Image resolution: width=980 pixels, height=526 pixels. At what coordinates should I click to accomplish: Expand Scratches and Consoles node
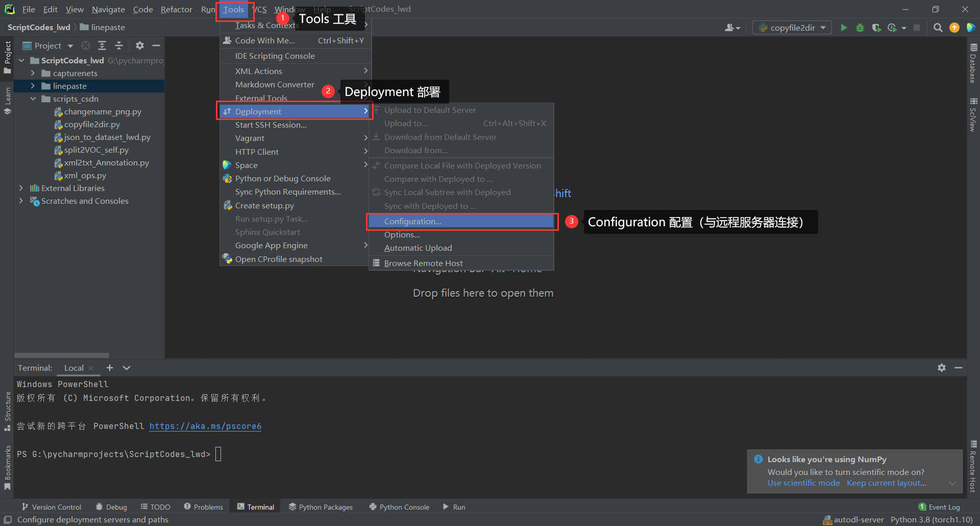point(21,201)
